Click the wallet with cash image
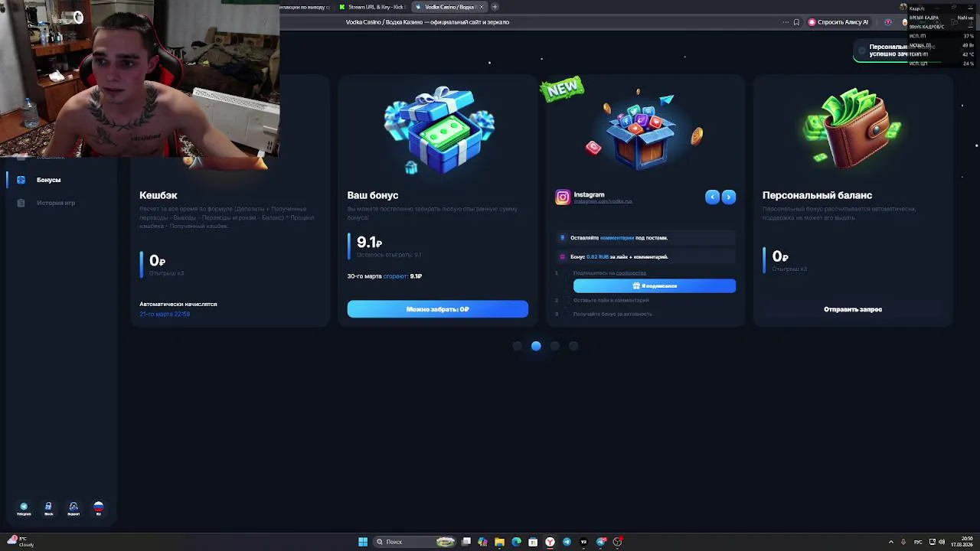The width and height of the screenshot is (980, 551). click(852, 126)
